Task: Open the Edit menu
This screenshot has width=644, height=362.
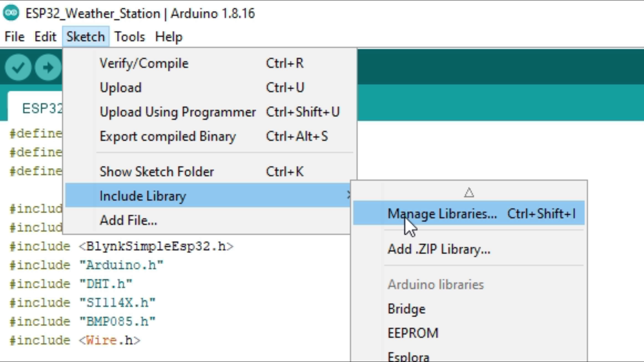Action: click(x=45, y=37)
